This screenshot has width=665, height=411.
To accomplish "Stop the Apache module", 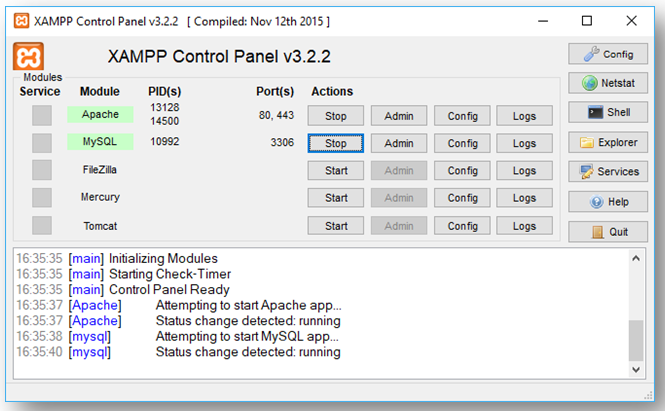I will pyautogui.click(x=336, y=116).
